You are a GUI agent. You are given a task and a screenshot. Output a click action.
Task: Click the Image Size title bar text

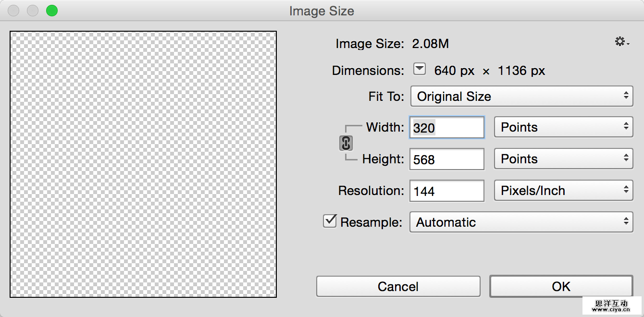pos(322,11)
